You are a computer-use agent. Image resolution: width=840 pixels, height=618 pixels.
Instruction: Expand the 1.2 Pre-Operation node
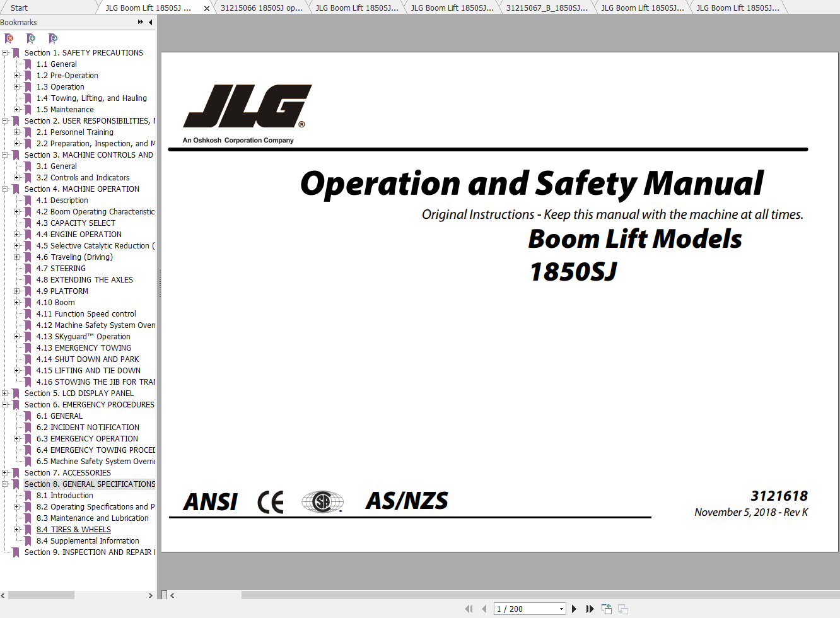17,76
